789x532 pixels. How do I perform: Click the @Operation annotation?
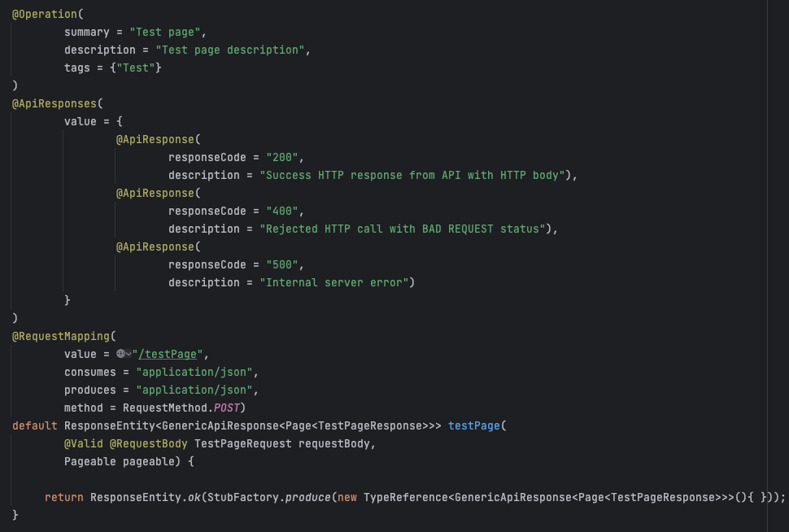pos(45,14)
